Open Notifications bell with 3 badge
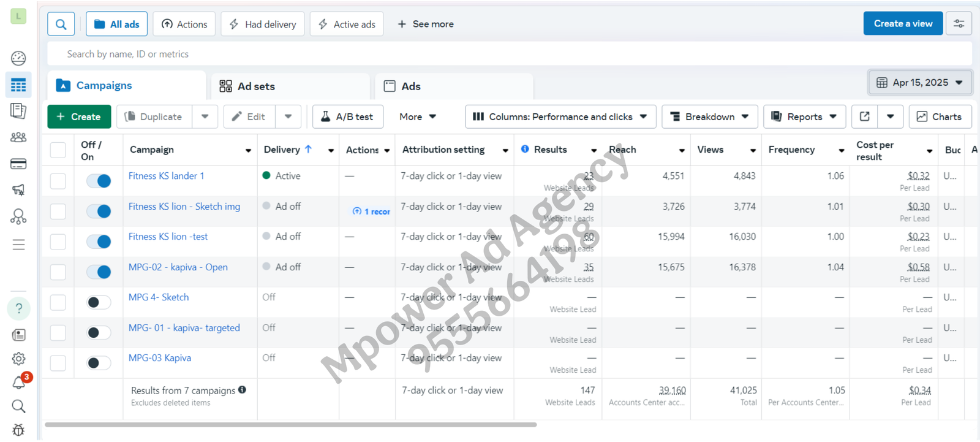This screenshot has height=442, width=980. coord(20,381)
